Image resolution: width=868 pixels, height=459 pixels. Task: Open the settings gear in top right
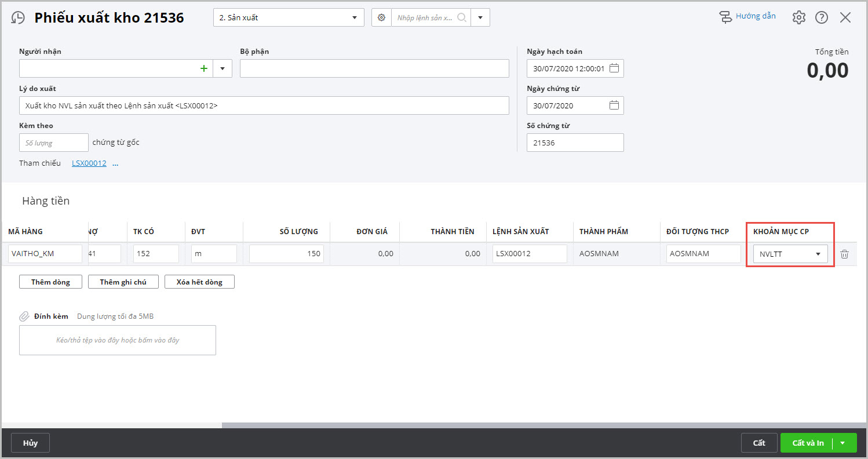click(x=798, y=17)
